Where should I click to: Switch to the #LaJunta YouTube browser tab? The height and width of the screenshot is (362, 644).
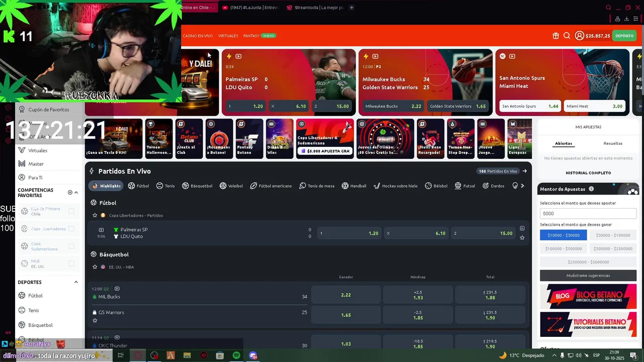pos(250,8)
